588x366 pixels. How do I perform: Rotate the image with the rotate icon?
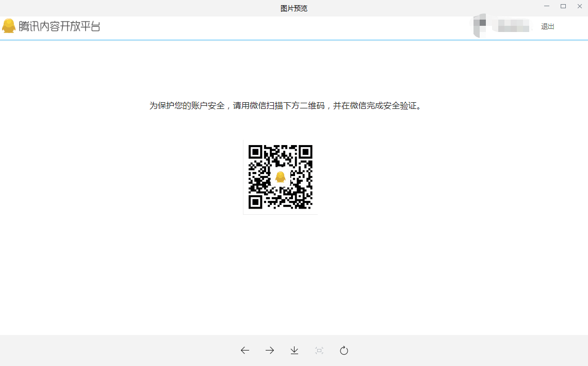[344, 350]
